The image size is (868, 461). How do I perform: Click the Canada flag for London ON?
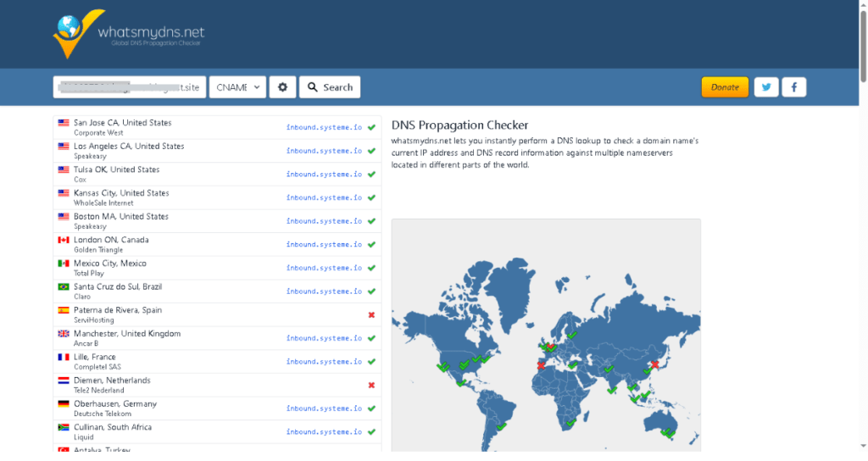(x=64, y=240)
